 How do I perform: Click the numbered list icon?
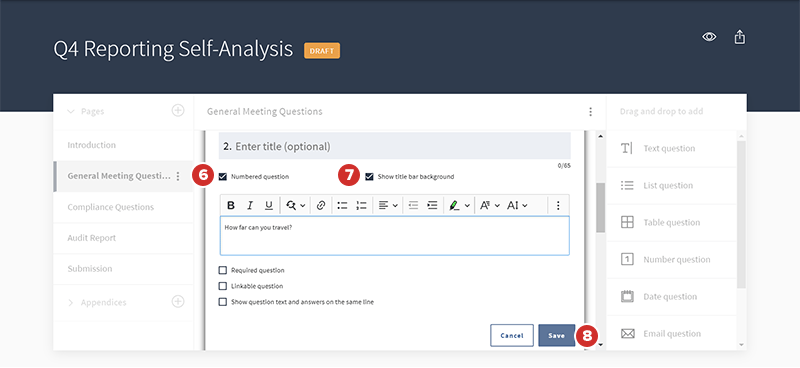[x=361, y=205]
